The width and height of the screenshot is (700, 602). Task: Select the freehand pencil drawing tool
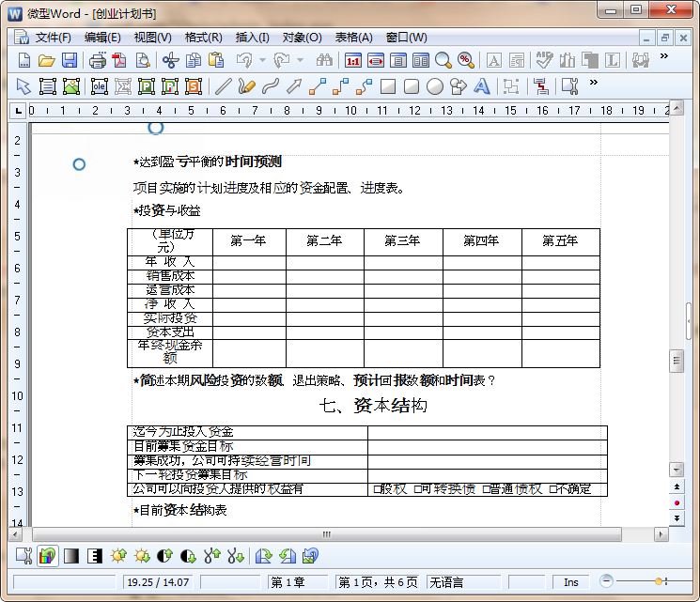point(247,86)
